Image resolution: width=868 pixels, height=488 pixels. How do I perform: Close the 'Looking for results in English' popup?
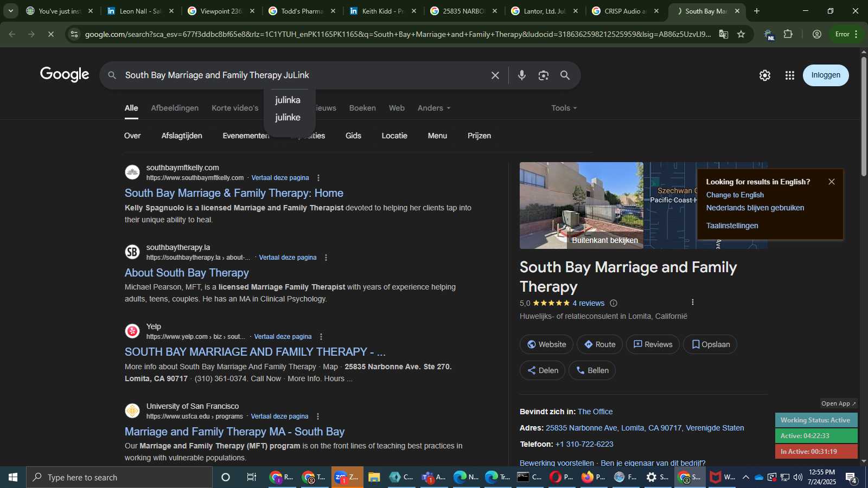pos(832,182)
